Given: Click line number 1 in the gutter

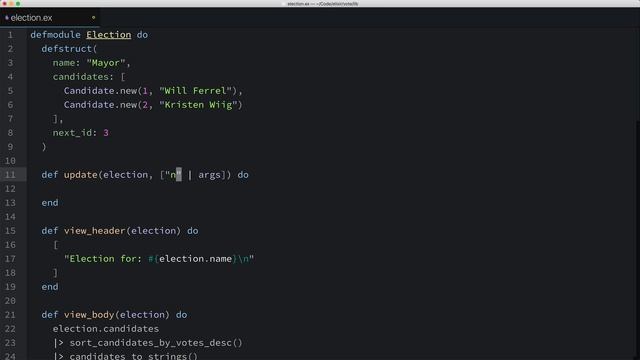Looking at the screenshot, I should [10, 35].
